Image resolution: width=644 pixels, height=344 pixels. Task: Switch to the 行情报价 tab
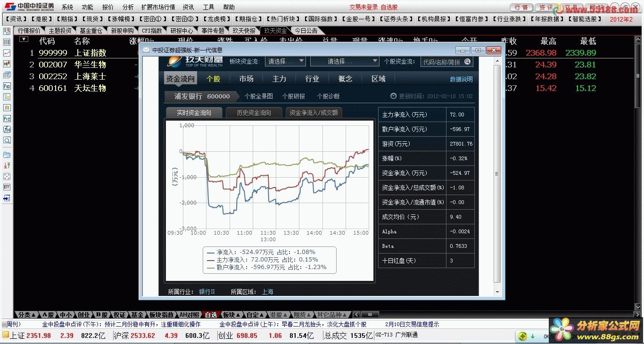(x=29, y=31)
